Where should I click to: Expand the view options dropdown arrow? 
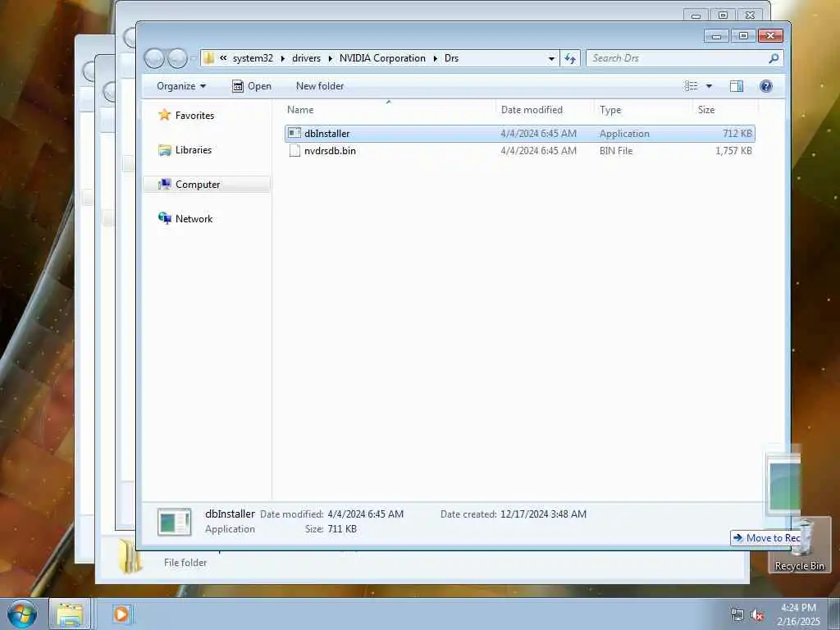pyautogui.click(x=710, y=86)
